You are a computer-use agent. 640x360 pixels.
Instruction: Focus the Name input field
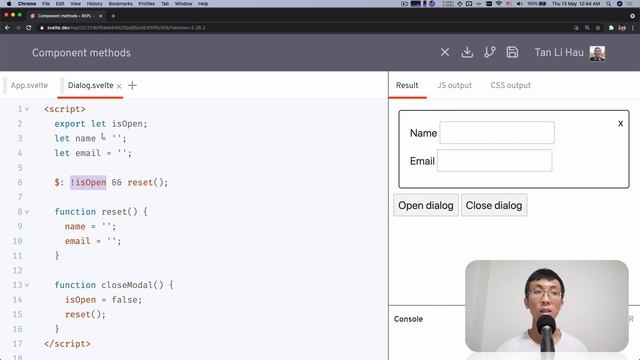pos(497,133)
